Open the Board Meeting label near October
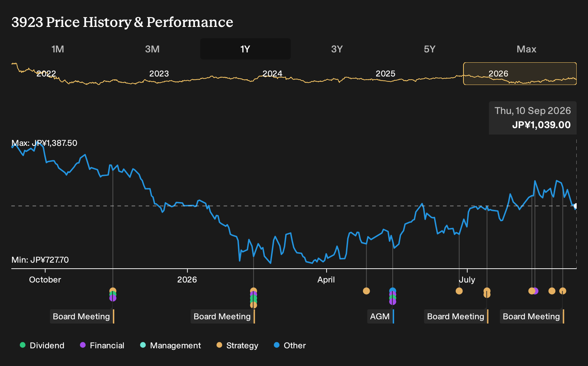The height and width of the screenshot is (366, 588). 82,316
